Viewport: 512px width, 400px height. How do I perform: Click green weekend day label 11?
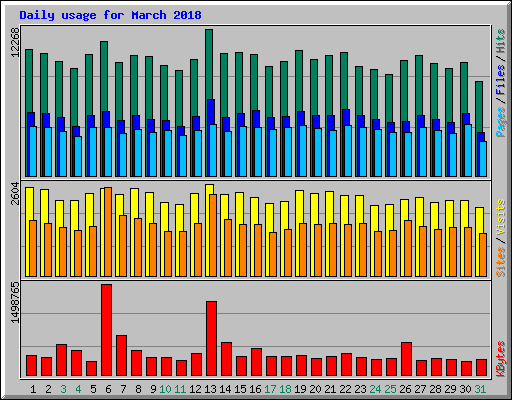[180, 389]
